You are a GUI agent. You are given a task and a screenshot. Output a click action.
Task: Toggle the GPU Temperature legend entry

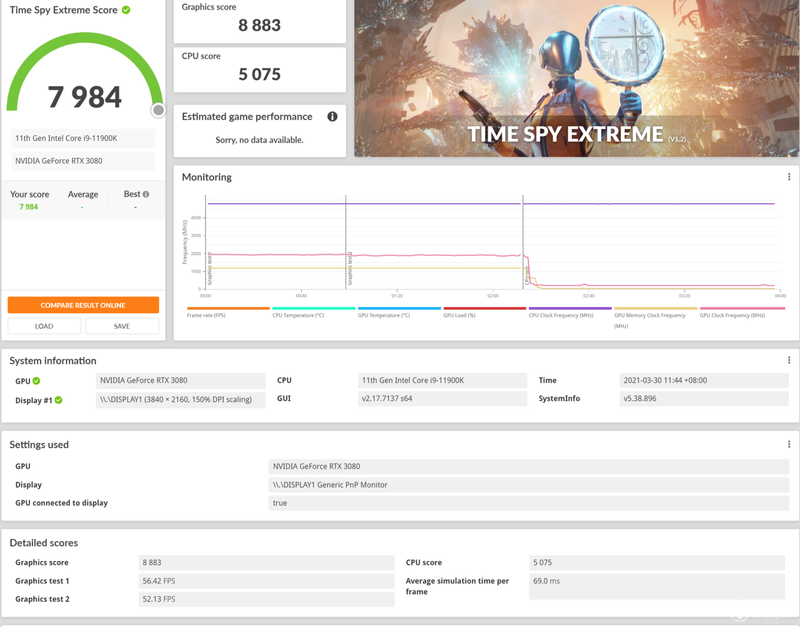399,312
